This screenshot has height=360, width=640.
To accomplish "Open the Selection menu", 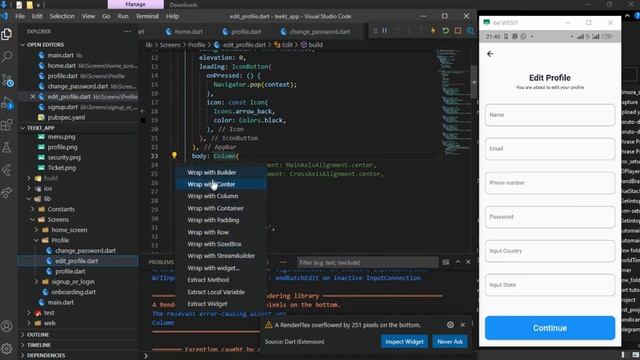I will point(62,16).
